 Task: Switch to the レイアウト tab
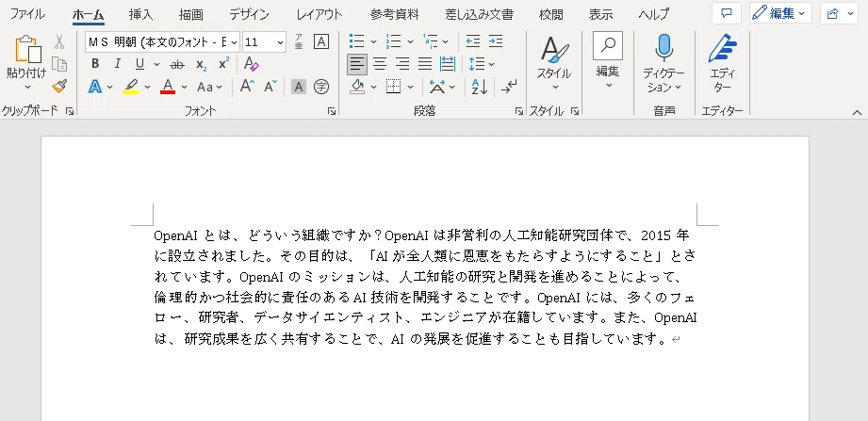pyautogui.click(x=319, y=14)
